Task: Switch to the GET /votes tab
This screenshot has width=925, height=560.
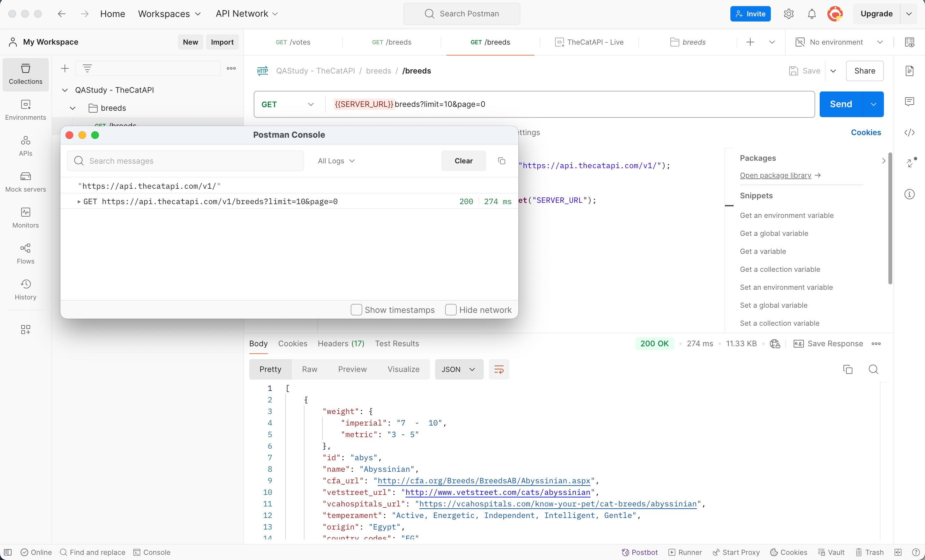Action: 293,42
